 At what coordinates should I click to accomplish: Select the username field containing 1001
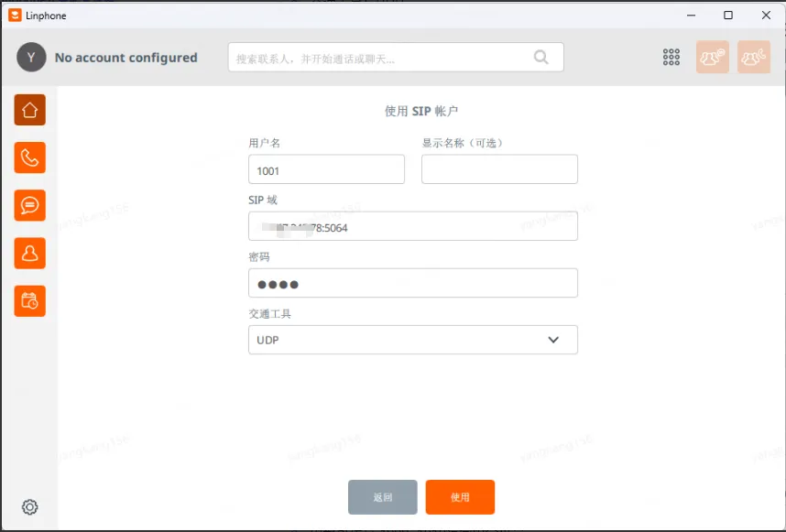[326, 168]
